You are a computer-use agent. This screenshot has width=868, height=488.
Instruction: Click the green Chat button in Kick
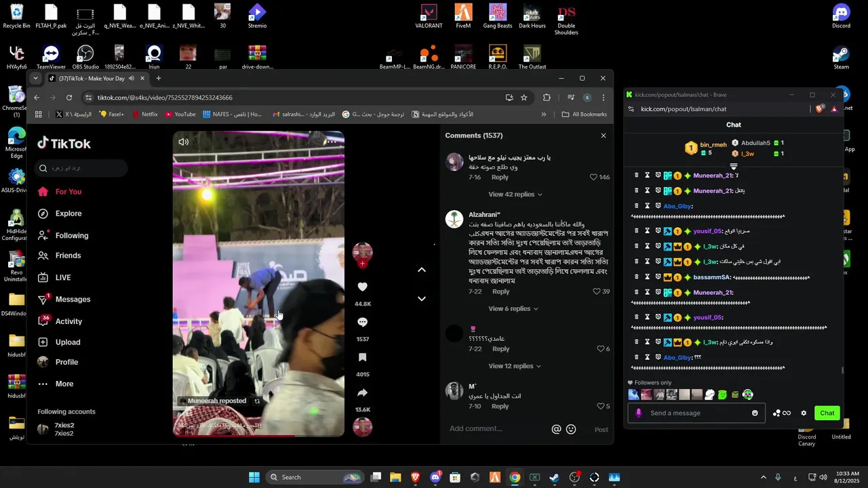[x=827, y=413]
